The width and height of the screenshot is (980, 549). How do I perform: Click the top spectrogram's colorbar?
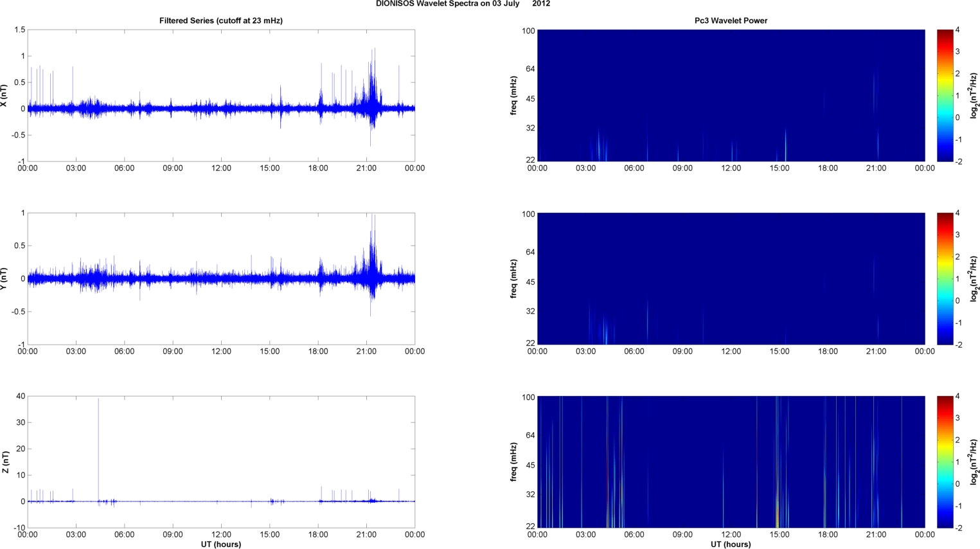point(945,96)
